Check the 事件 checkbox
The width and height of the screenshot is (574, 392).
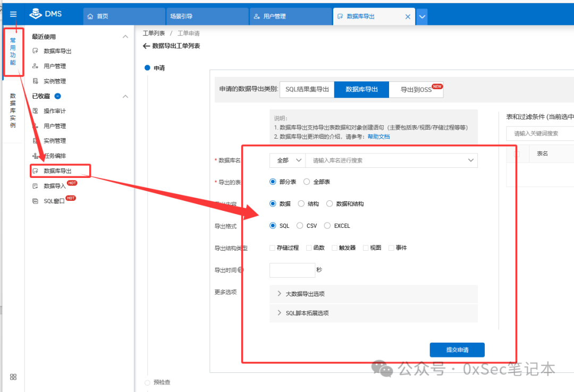[391, 248]
